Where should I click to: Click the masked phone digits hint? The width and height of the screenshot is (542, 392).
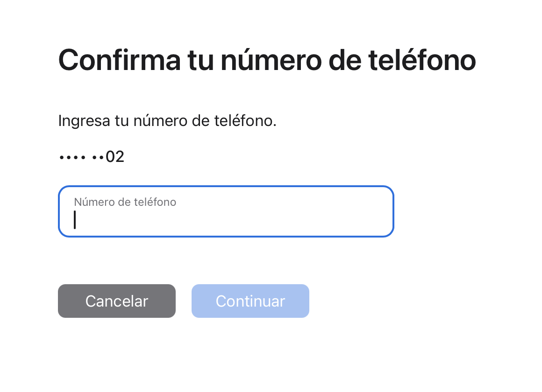92,157
